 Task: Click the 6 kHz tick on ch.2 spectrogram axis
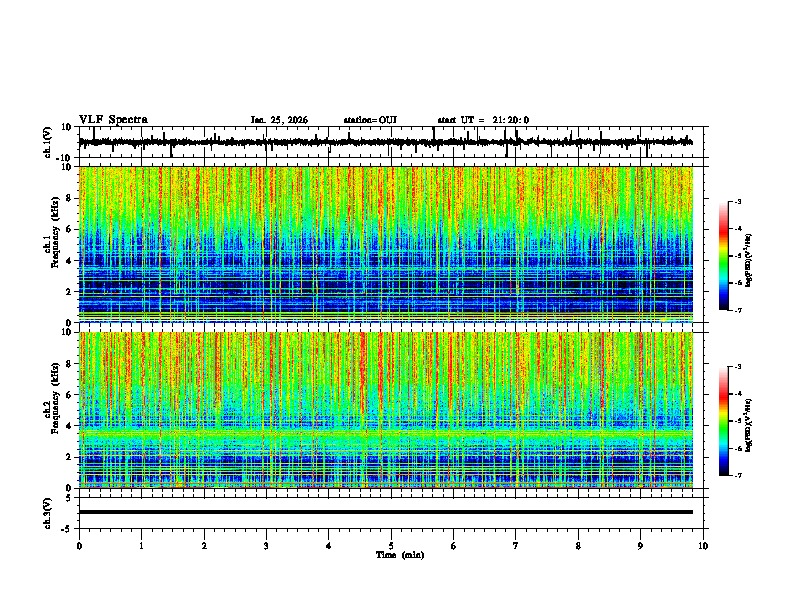click(x=70, y=394)
